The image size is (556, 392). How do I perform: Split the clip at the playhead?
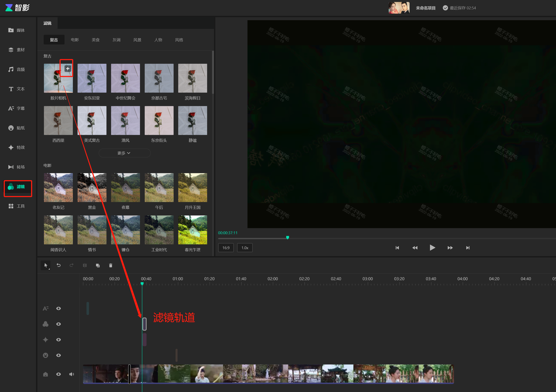point(85,265)
